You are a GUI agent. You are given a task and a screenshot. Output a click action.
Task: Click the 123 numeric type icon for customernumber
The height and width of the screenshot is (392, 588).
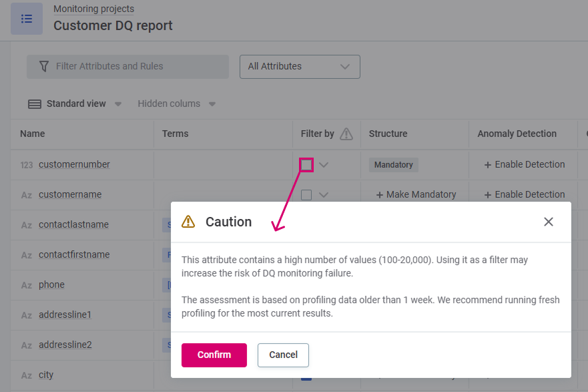click(26, 164)
